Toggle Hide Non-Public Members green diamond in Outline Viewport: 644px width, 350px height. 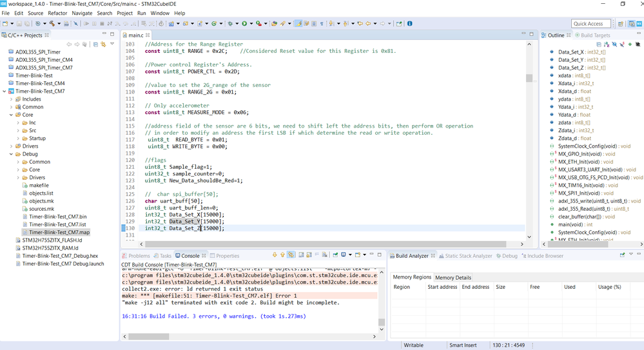[x=630, y=44]
